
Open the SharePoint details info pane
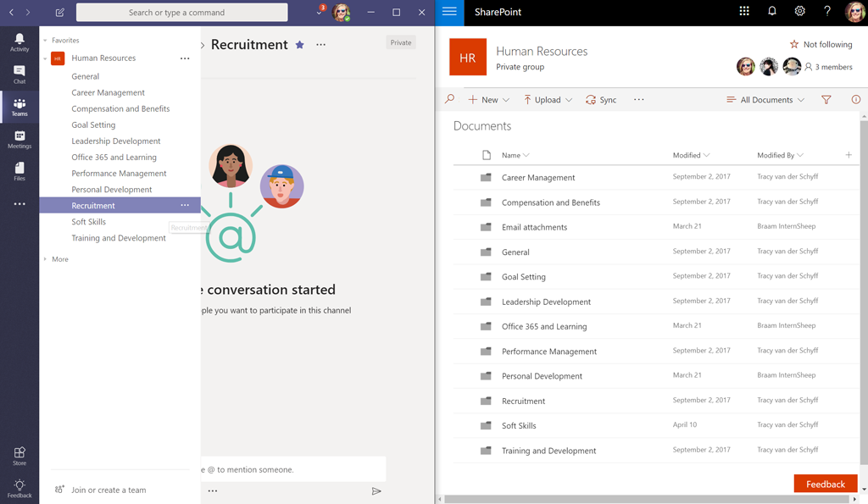[x=856, y=100]
